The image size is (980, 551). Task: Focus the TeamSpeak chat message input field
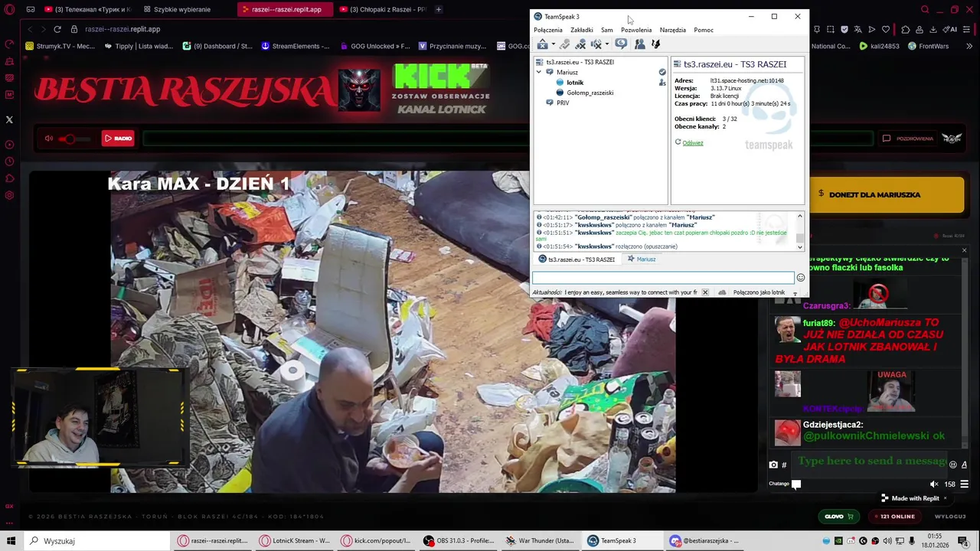(663, 278)
